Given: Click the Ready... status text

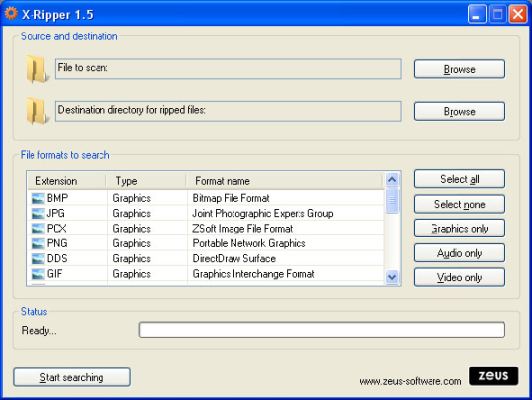Looking at the screenshot, I should pyautogui.click(x=39, y=330).
